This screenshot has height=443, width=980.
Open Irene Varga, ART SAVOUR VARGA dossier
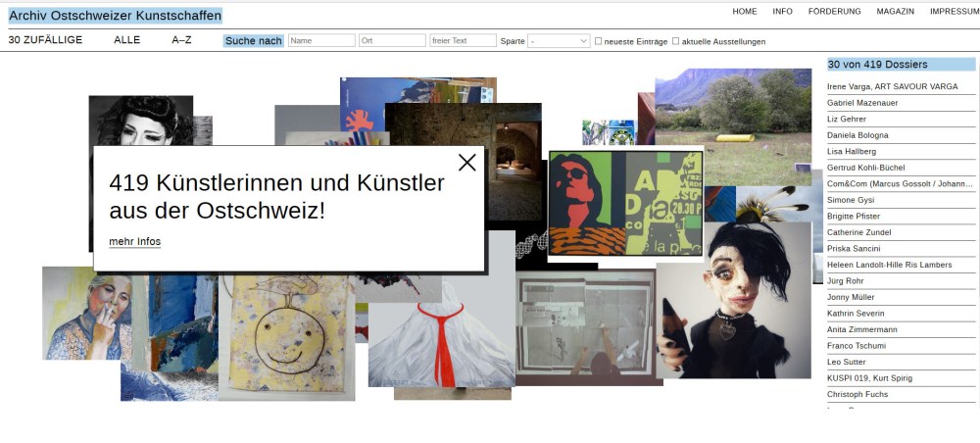[901, 87]
